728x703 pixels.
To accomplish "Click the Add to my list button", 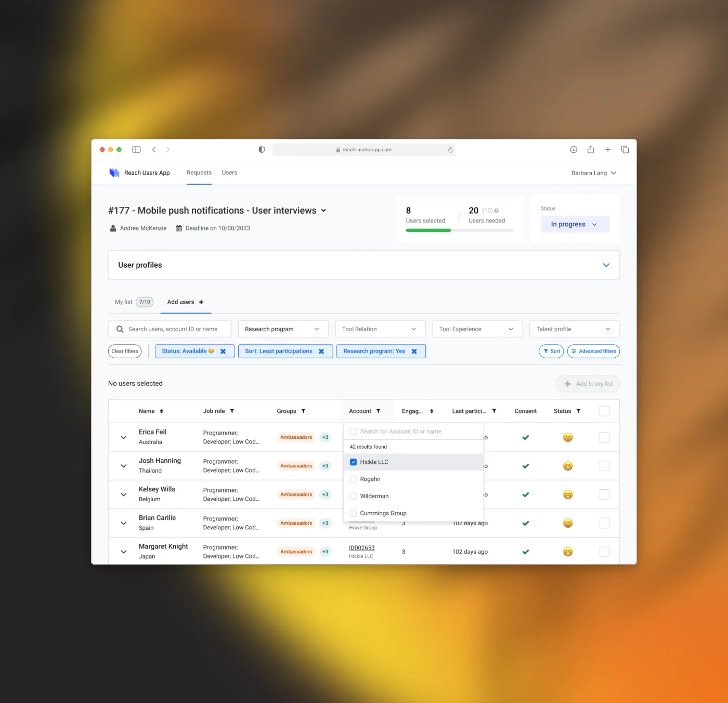I will pos(588,384).
